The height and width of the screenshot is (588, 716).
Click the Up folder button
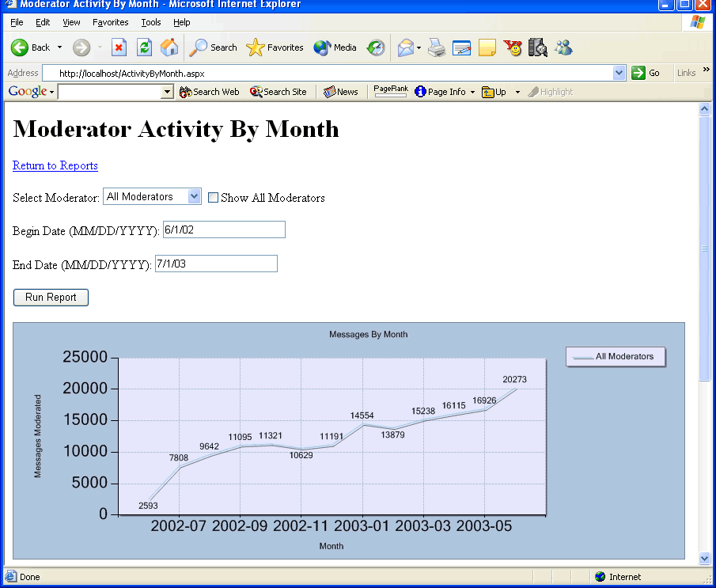(494, 92)
